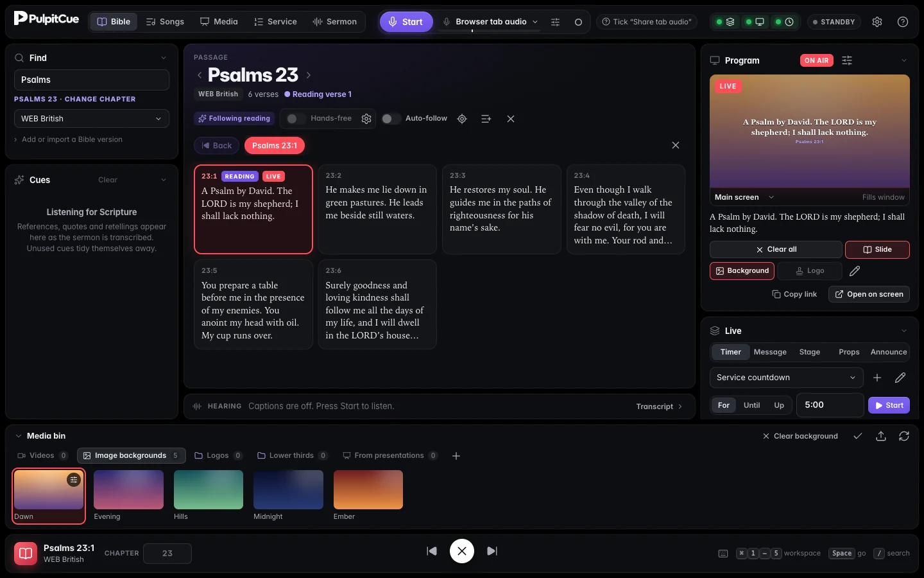Open the WEB British version dropdown
Screen dimensions: 924x578
point(92,119)
